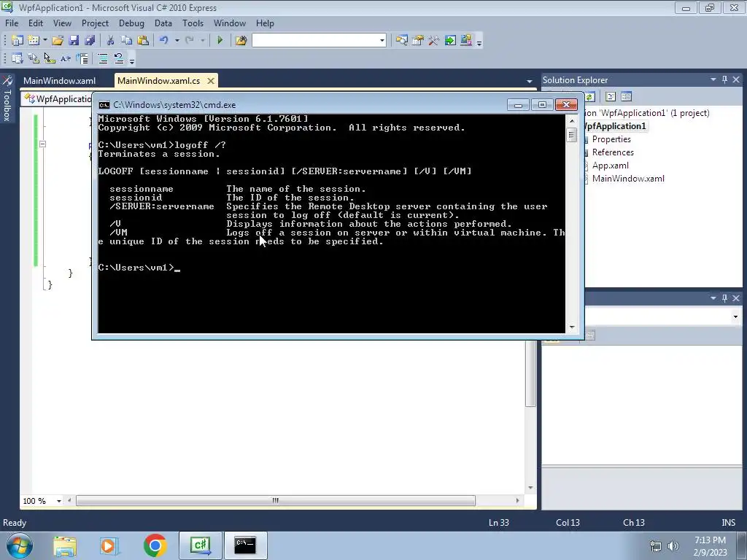Click the Display Object Member List icon
Viewport: 747px width, 560px height.
18,58
